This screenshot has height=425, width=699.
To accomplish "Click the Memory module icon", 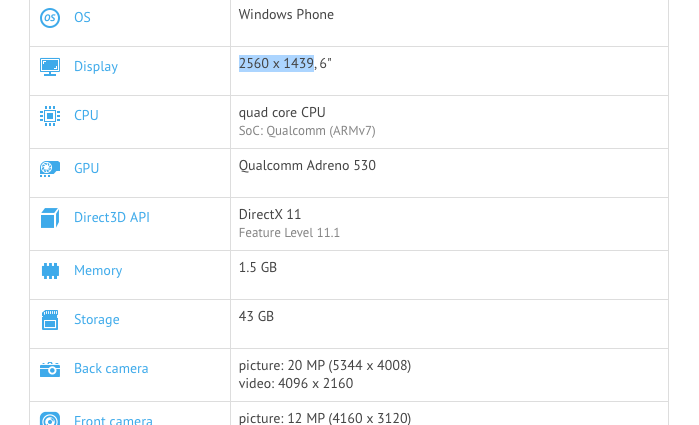I will click(x=50, y=270).
